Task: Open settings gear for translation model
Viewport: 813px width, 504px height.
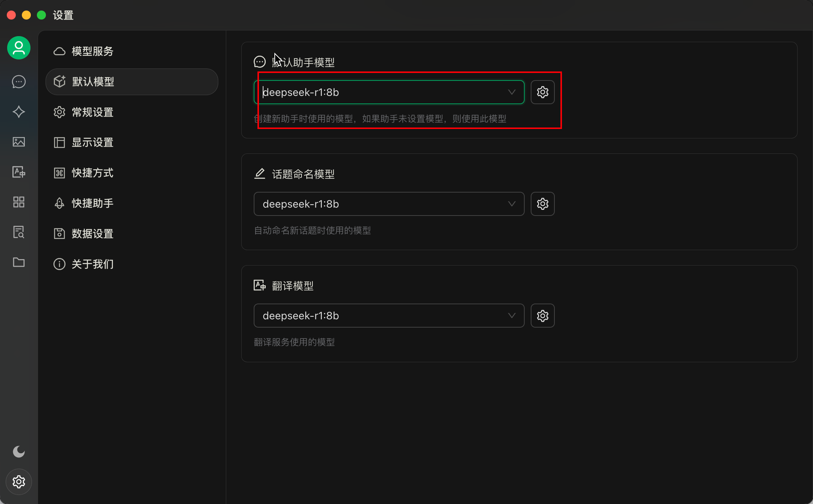Action: pyautogui.click(x=542, y=316)
